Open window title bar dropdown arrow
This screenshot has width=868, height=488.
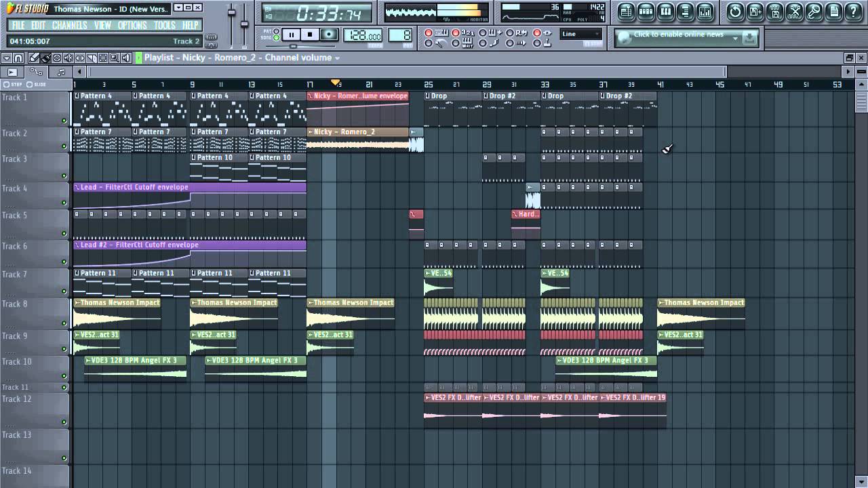tap(178, 7)
